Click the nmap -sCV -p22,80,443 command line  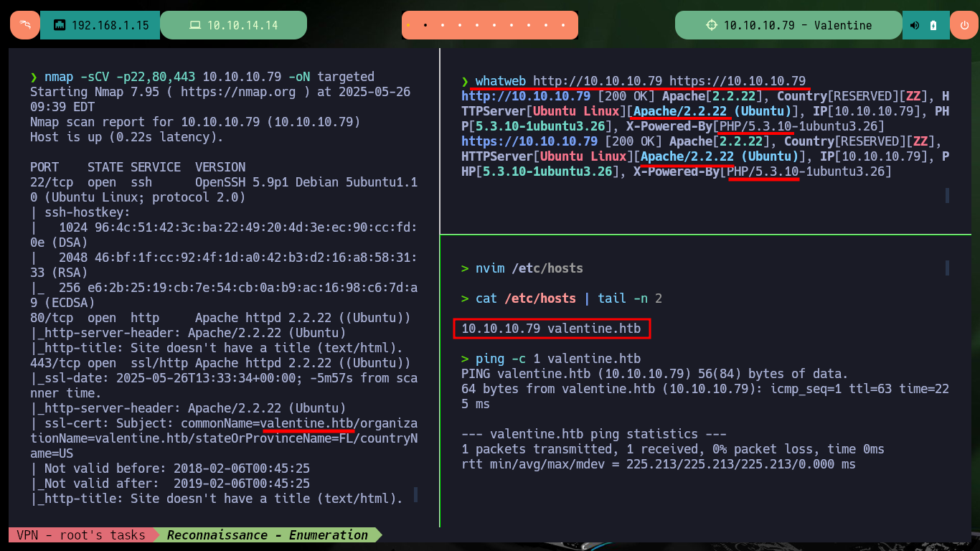202,77
